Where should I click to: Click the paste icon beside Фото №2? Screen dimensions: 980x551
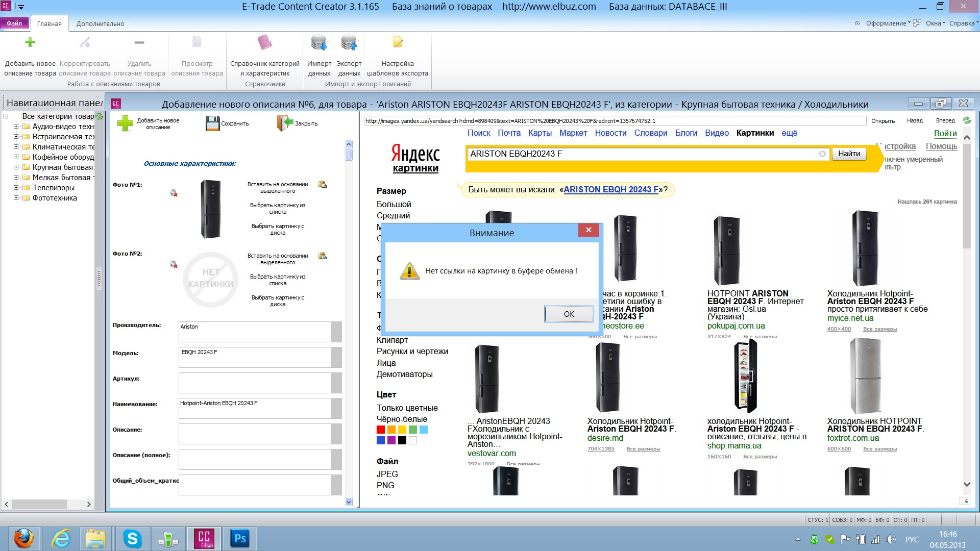coord(323,256)
